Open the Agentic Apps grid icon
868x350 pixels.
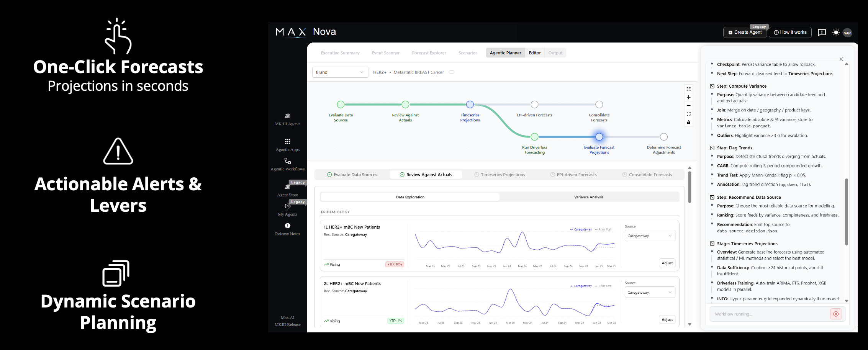287,142
